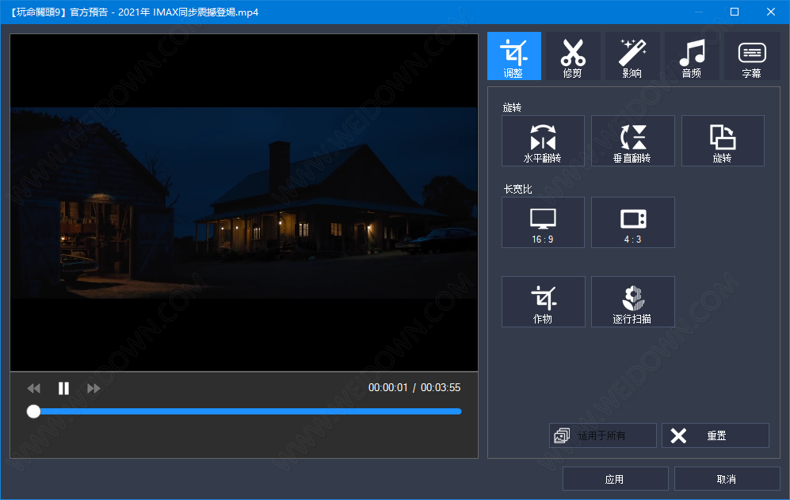This screenshot has width=790, height=500.
Task: Dismiss dialog with 取消 button
Action: (727, 479)
